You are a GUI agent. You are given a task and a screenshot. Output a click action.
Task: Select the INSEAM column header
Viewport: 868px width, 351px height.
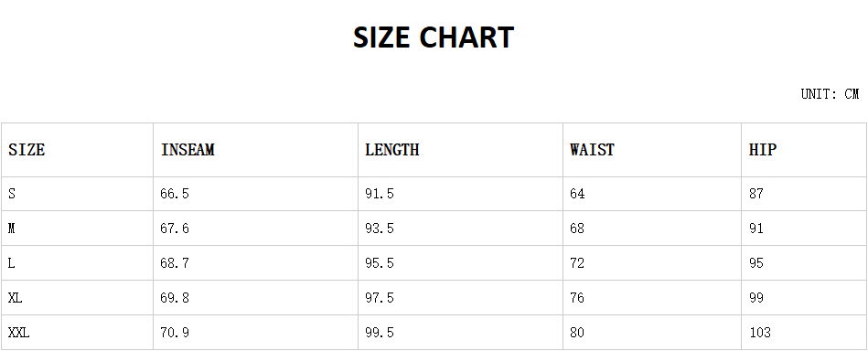[256, 150]
